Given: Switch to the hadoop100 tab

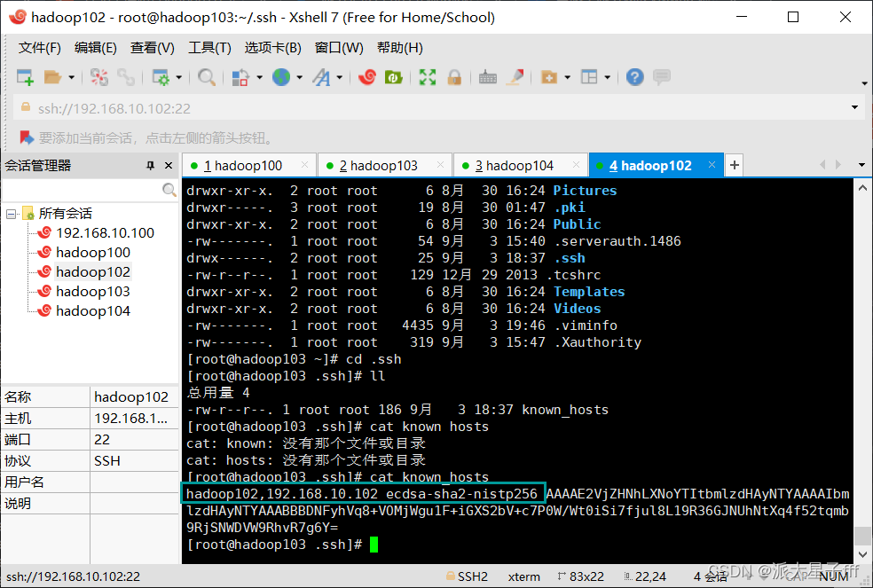Looking at the screenshot, I should (x=246, y=164).
